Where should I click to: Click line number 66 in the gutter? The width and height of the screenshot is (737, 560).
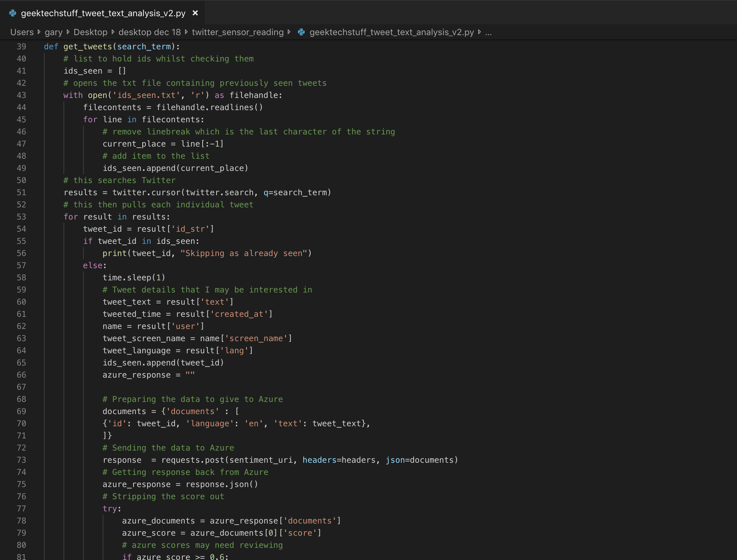click(21, 375)
